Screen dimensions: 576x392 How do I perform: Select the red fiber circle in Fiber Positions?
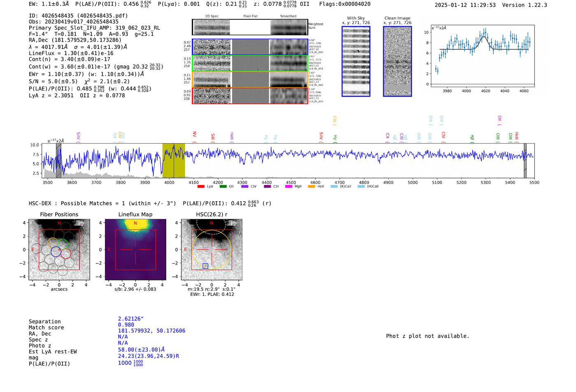tap(66, 253)
